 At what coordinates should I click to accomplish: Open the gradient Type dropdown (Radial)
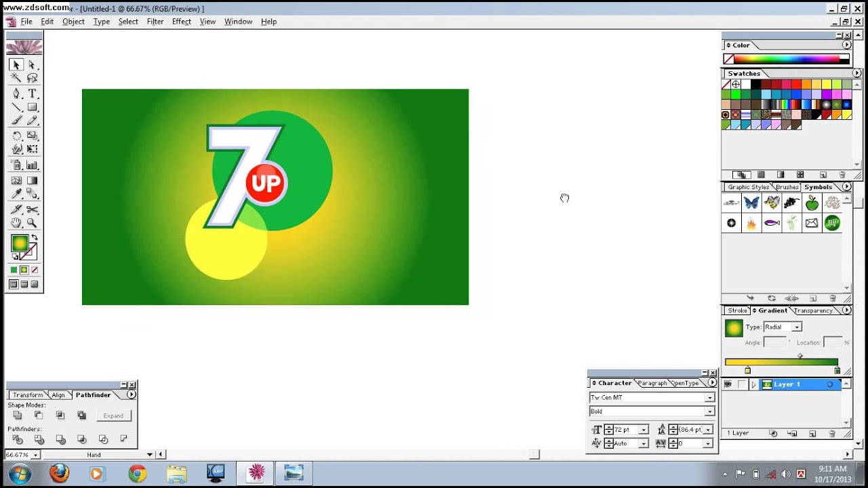click(x=797, y=327)
